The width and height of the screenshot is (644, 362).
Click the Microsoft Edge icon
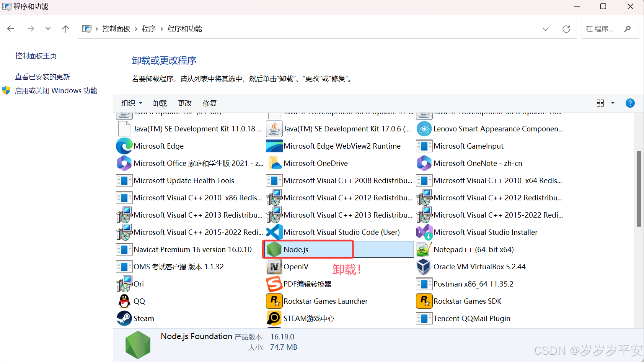pos(124,146)
